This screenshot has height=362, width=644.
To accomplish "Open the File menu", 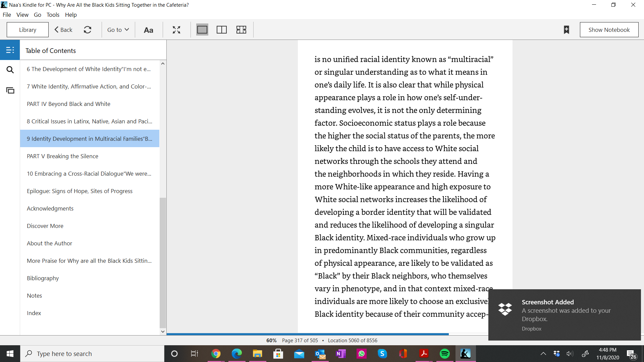I will tap(7, 15).
